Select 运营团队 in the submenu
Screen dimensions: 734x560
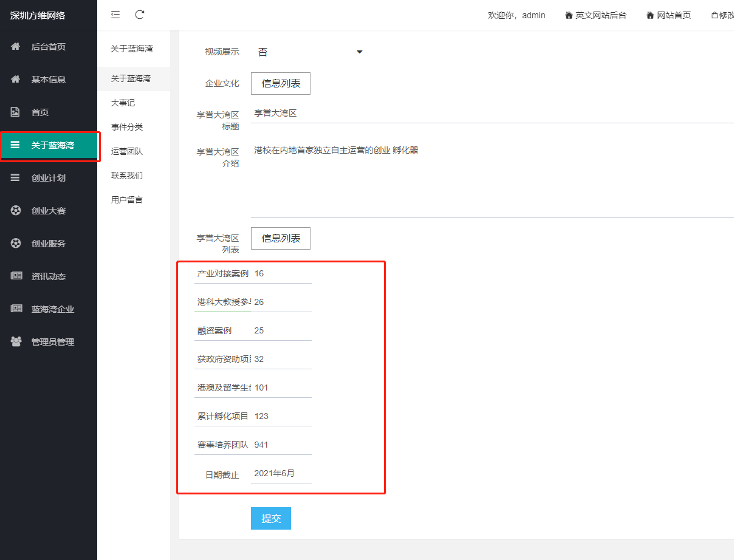[x=126, y=152]
